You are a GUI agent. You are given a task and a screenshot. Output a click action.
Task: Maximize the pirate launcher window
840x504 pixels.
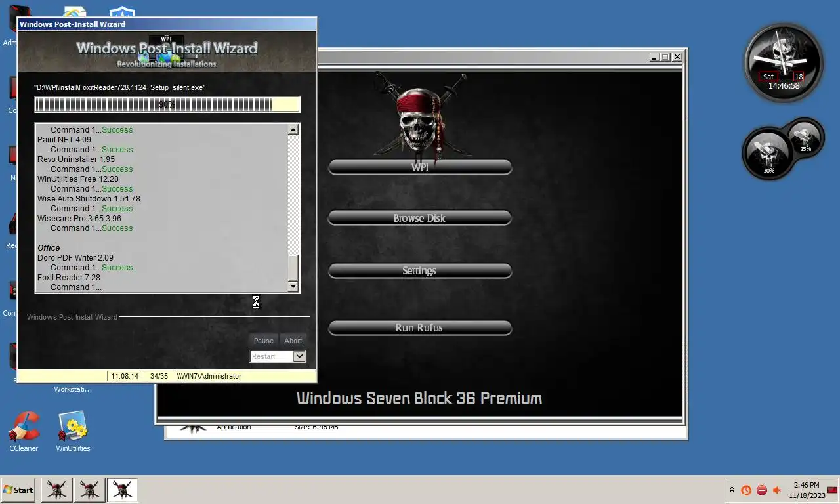[665, 57]
